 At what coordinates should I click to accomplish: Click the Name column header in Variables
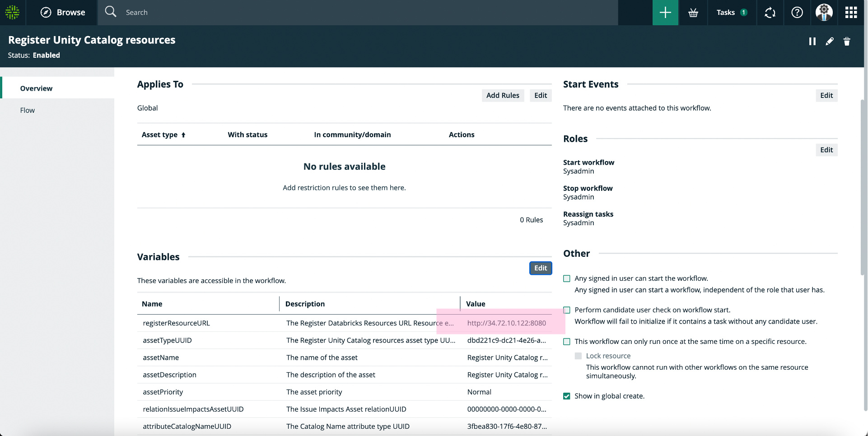click(x=152, y=304)
